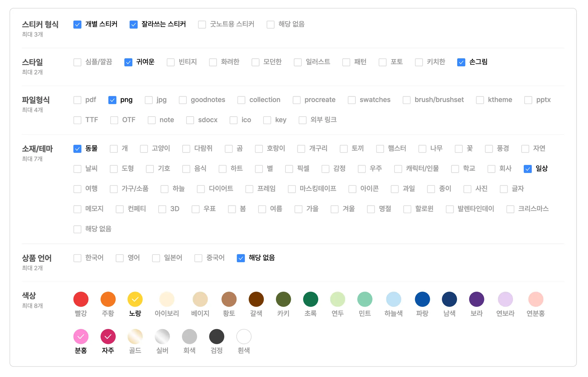Viewport: 588px width, 377px height.
Task: Deselect the yellow 노랑 color swatch
Action: (135, 299)
